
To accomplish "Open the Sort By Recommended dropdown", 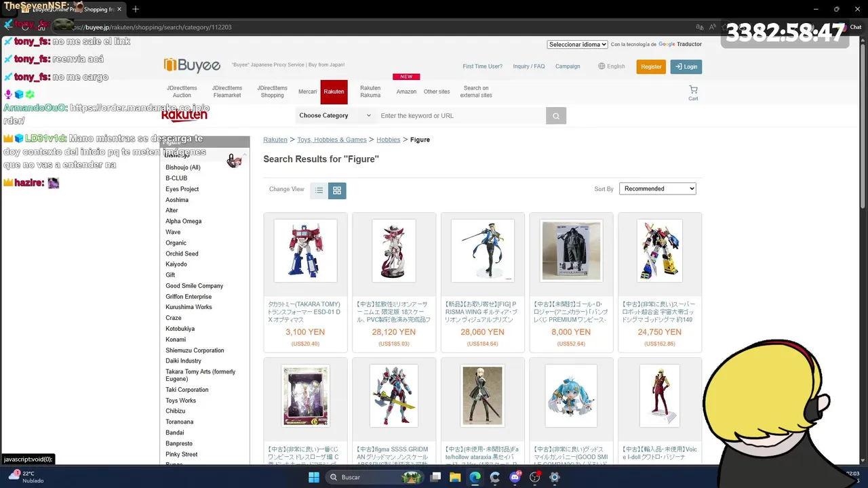I will [658, 188].
